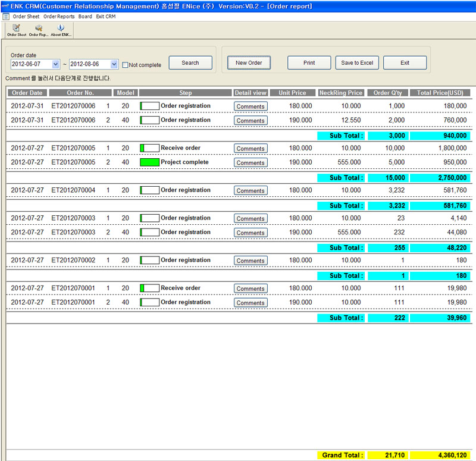Image resolution: width=476 pixels, height=461 pixels.
Task: Click total price 1,800,000
Action: tap(452, 148)
